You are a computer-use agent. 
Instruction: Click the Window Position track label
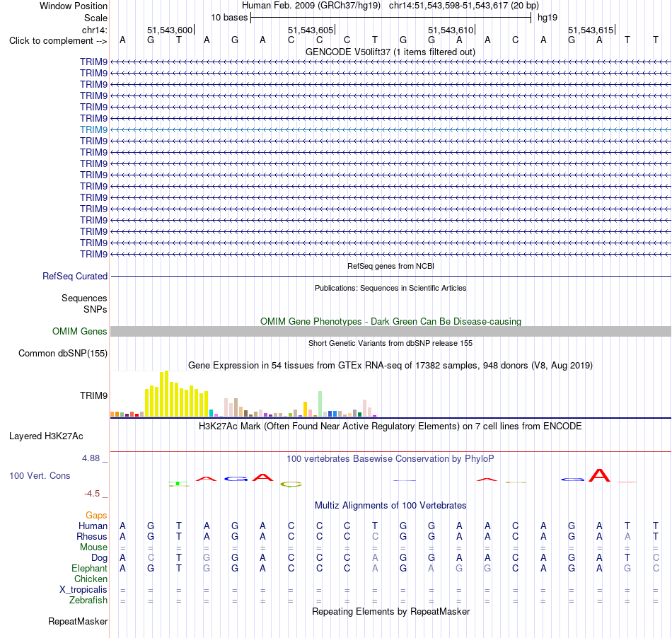tap(74, 6)
